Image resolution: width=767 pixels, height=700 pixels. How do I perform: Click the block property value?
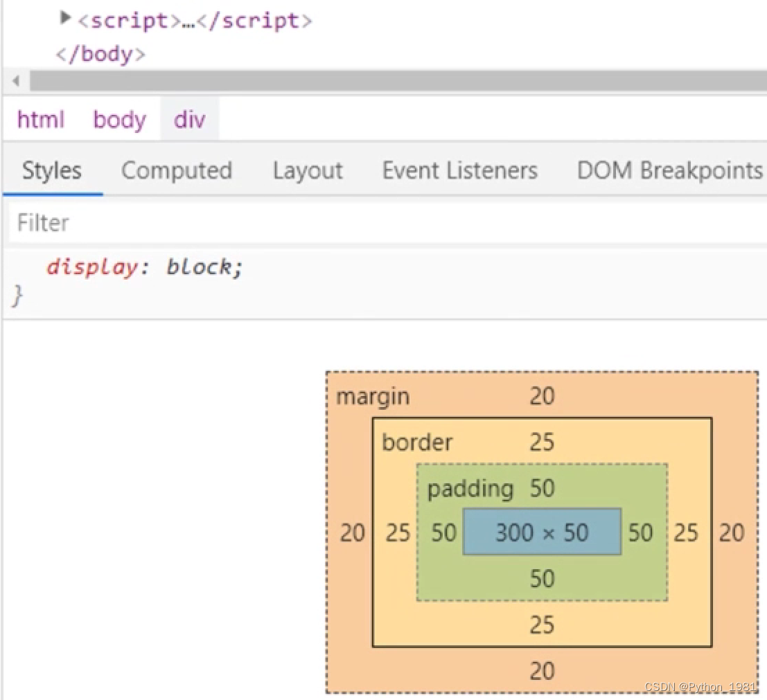click(x=198, y=267)
